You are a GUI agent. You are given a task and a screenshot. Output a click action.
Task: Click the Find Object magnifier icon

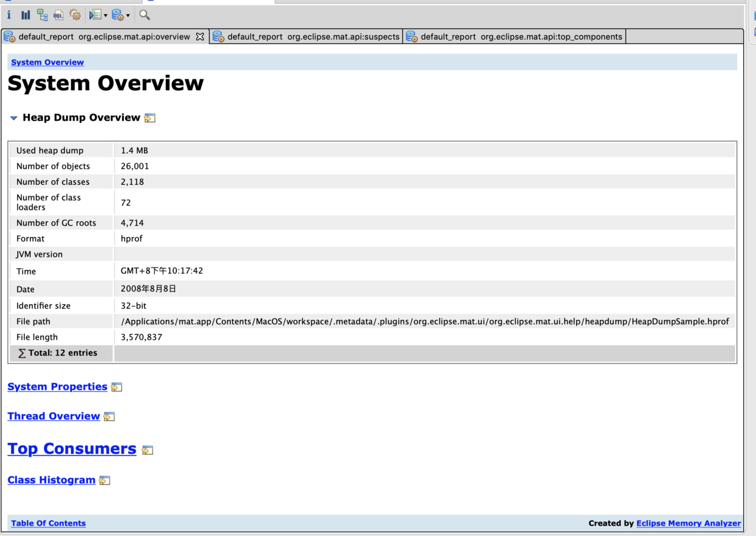[144, 15]
